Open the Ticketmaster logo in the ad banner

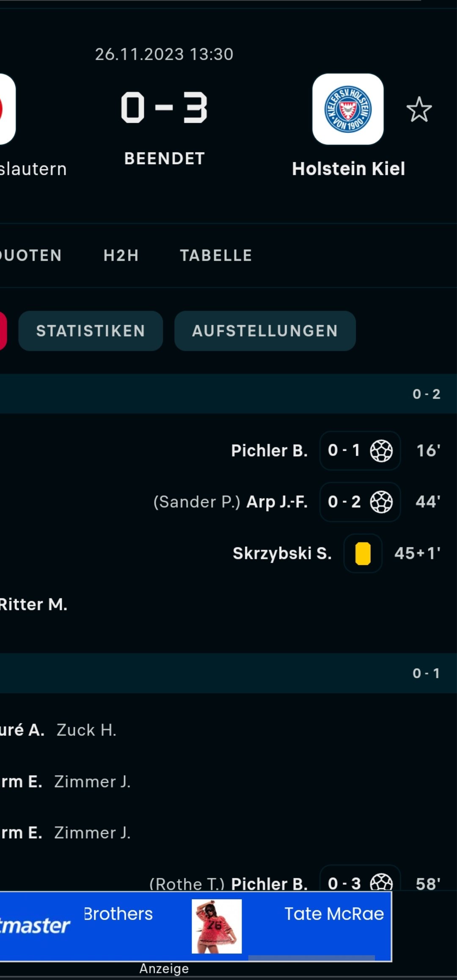[35, 925]
